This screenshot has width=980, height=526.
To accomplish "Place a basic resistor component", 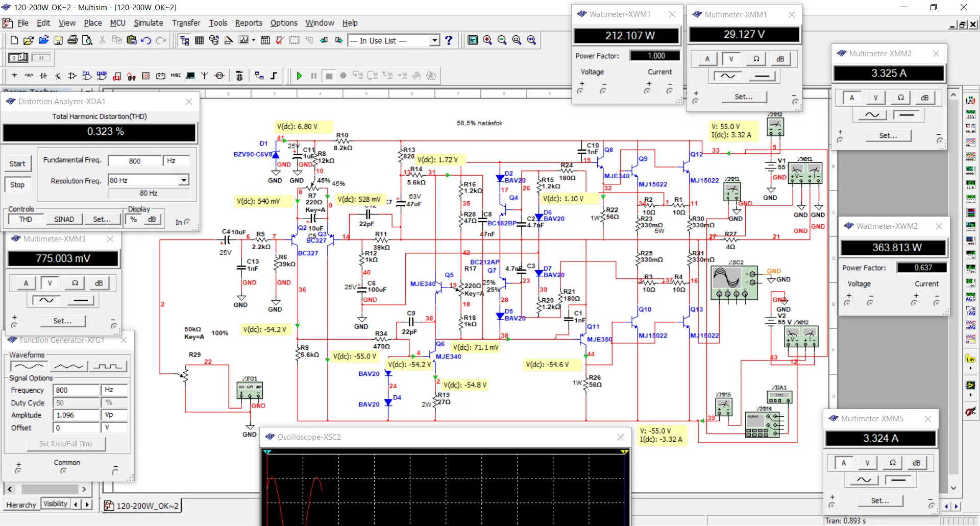I will pos(29,76).
